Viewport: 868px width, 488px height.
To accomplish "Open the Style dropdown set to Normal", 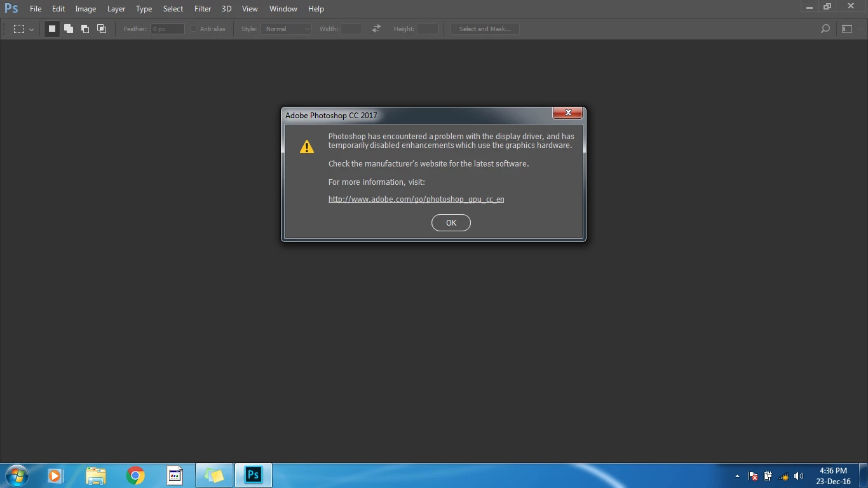I will 286,29.
